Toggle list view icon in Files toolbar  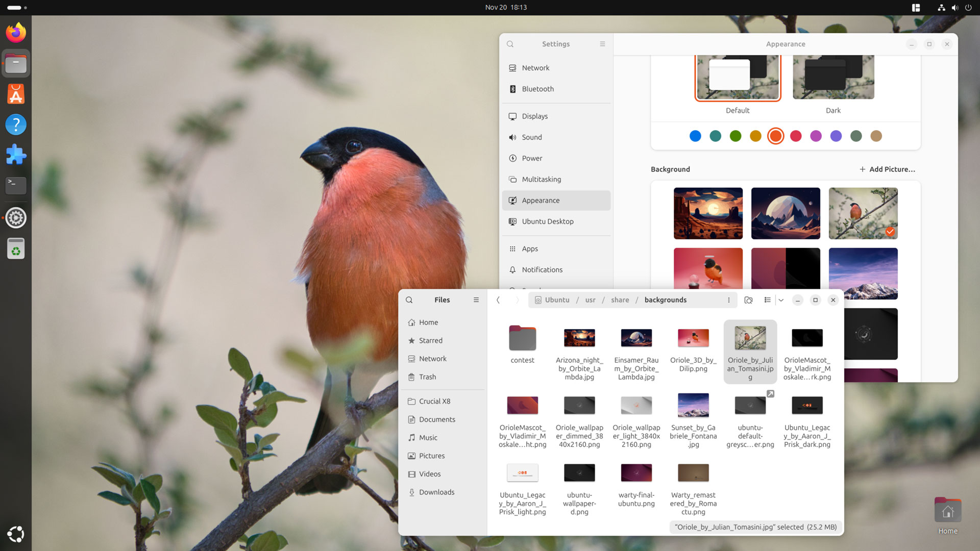pyautogui.click(x=767, y=300)
